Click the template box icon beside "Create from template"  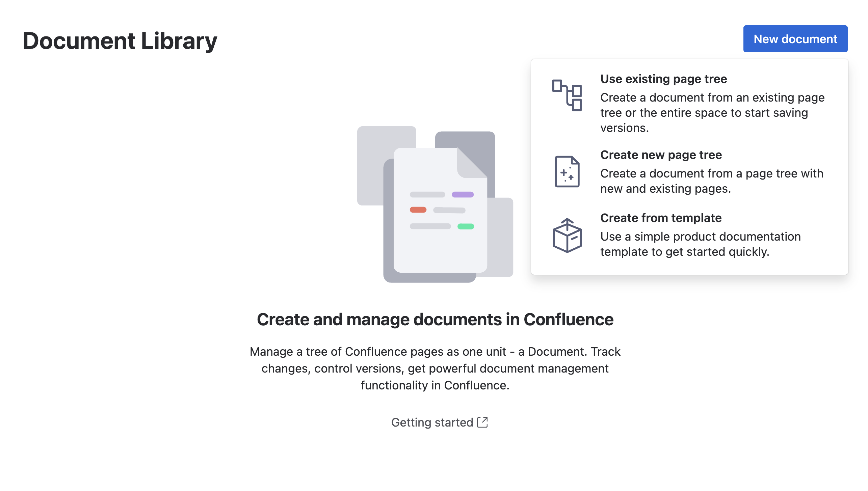568,236
